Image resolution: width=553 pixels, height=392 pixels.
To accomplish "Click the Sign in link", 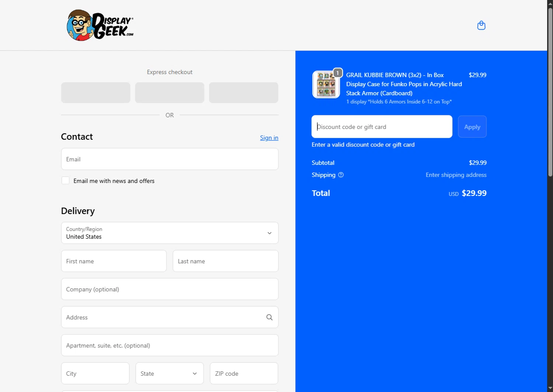I will tap(269, 138).
